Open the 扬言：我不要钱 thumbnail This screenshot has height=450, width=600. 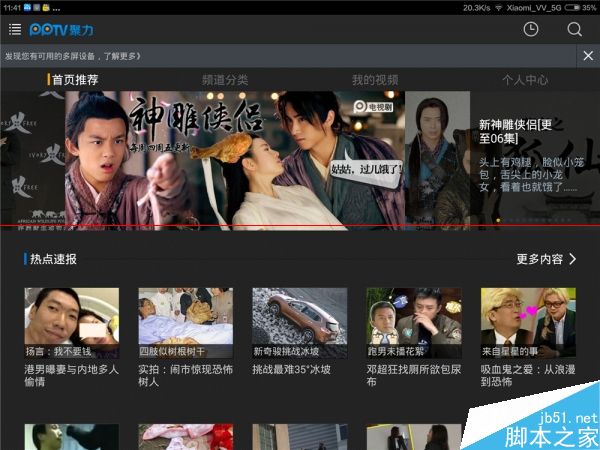click(x=72, y=323)
